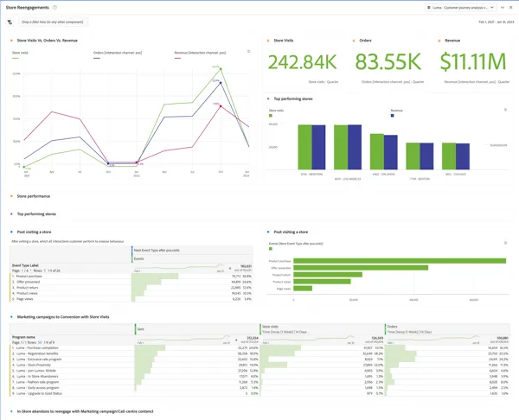This screenshot has width=519, height=420.
Task: Open settings gear of Post visiting a store bar chart
Action: pos(505,243)
